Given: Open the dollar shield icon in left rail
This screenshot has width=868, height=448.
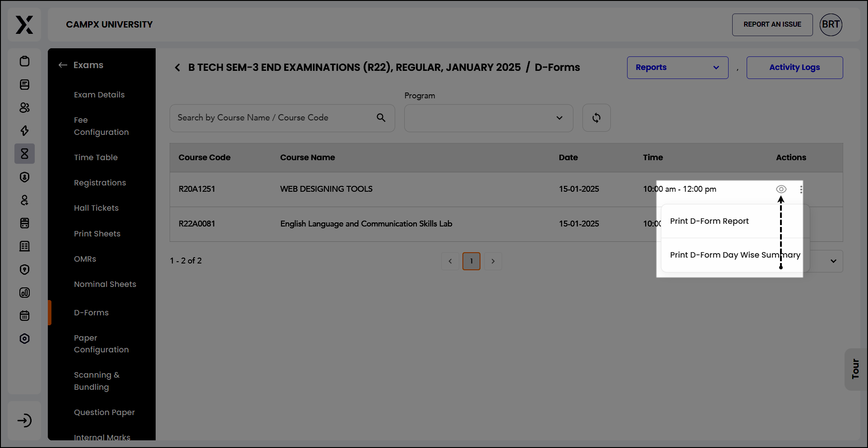Looking at the screenshot, I should click(x=25, y=177).
